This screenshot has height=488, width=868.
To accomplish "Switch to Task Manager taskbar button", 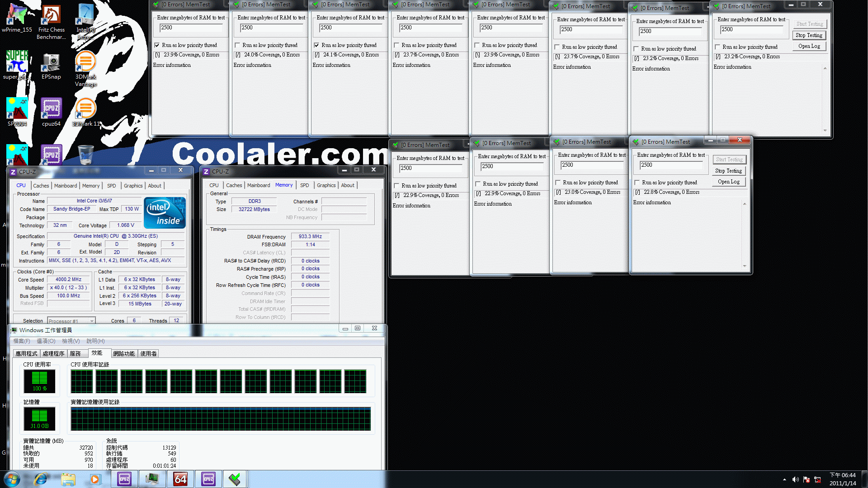I will pos(152,479).
